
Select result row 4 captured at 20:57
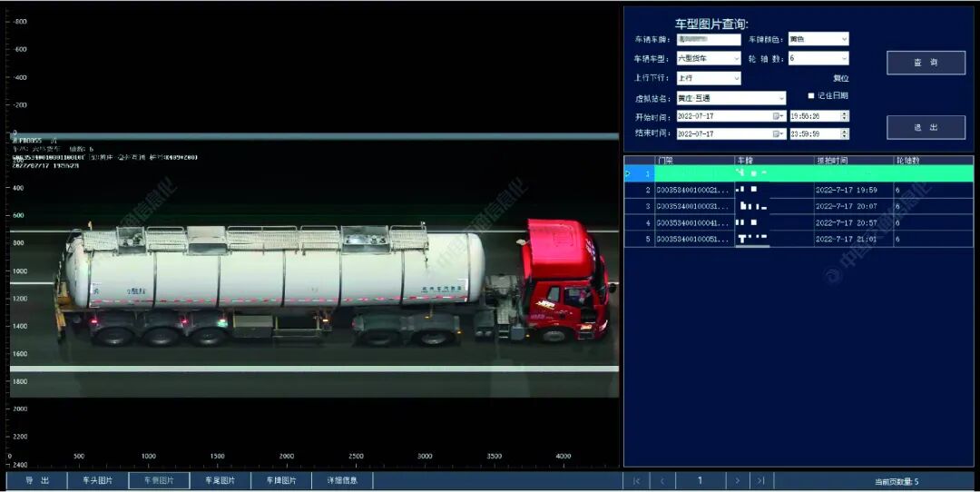(x=799, y=221)
